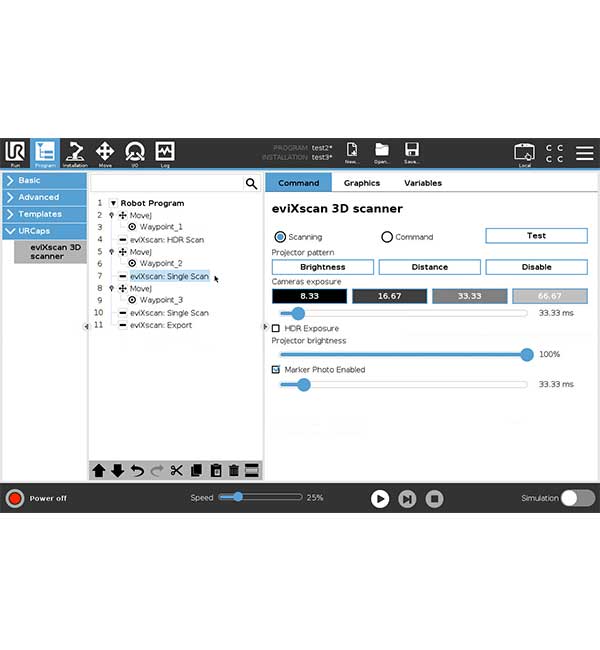Select eviXscan: HDR Scan node
This screenshot has height=650, width=600.
point(167,240)
